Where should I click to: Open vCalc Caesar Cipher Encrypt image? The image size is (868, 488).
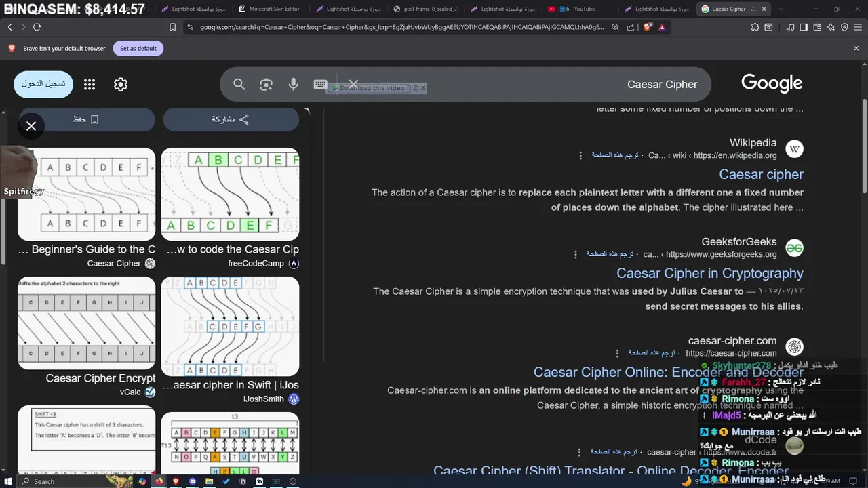[x=86, y=323]
